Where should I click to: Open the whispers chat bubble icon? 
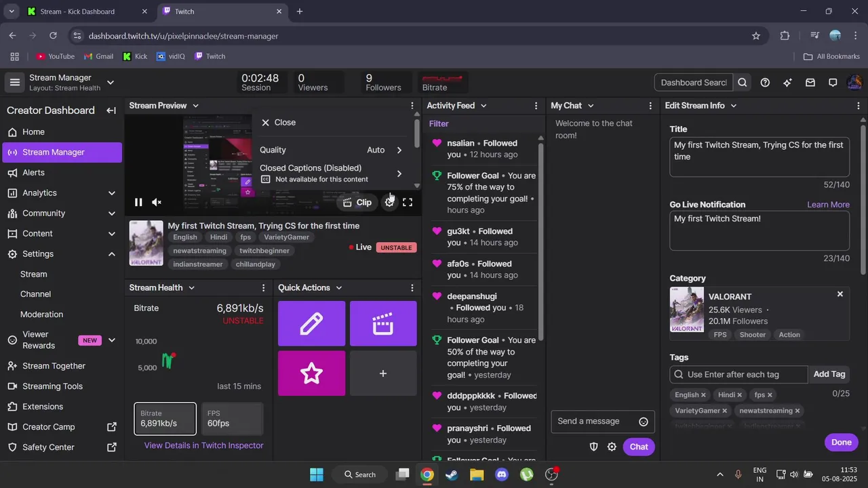pos(833,83)
